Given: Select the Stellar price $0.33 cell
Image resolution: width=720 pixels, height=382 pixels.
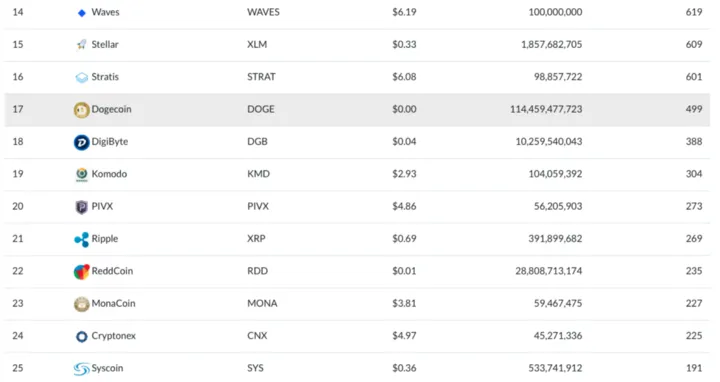Looking at the screenshot, I should (x=404, y=45).
